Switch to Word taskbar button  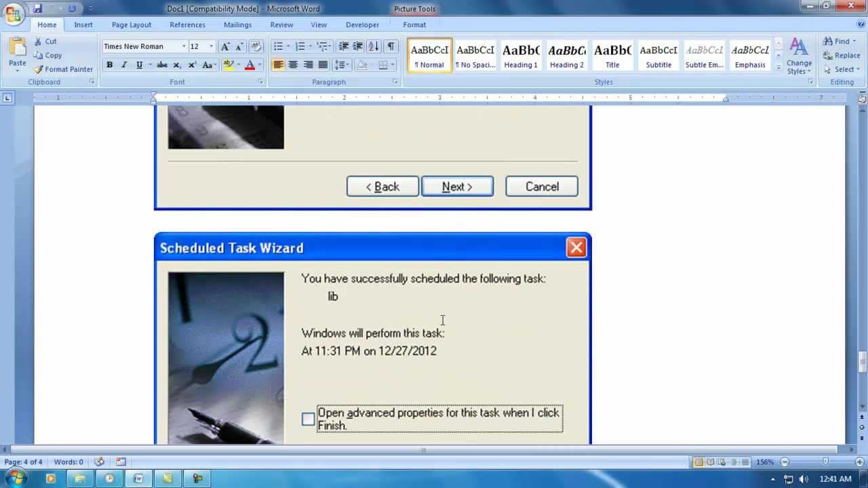point(138,479)
